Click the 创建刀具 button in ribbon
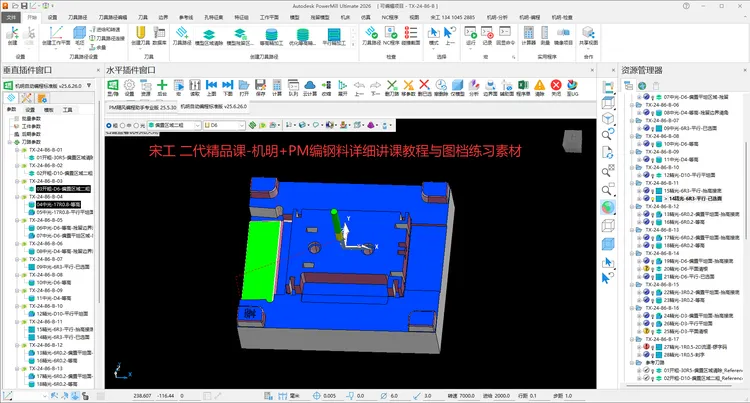Image resolution: width=750 pixels, height=403 pixels. pos(139,34)
